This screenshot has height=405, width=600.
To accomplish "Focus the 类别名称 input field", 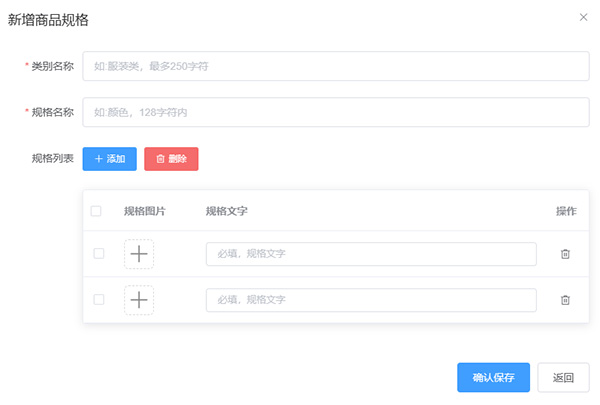I will click(x=335, y=66).
